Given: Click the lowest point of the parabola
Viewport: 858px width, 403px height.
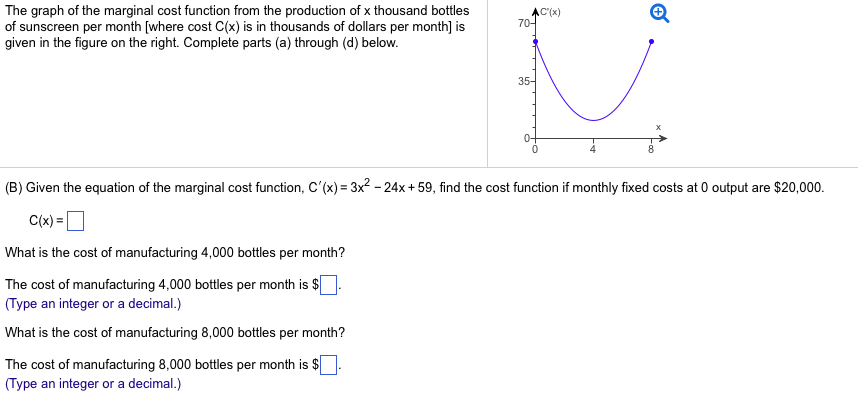Looking at the screenshot, I should point(593,120).
